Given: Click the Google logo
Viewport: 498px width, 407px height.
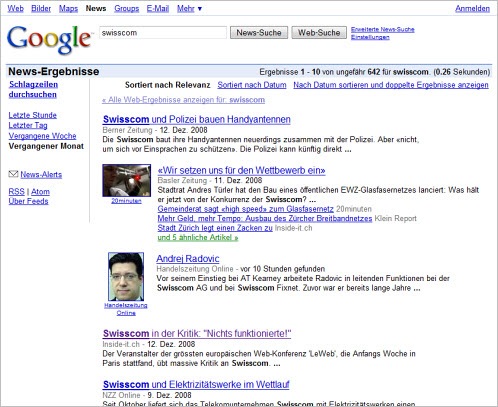Looking at the screenshot, I should point(49,39).
